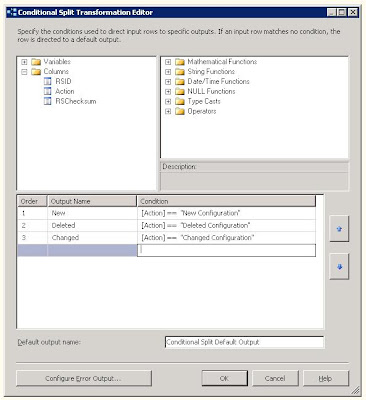The width and height of the screenshot is (366, 400).
Task: Click the RSChecksum column icon
Action: pos(48,101)
